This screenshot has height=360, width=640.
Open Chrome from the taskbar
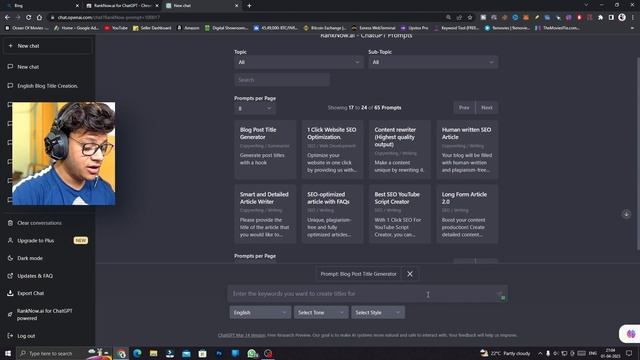[x=121, y=353]
